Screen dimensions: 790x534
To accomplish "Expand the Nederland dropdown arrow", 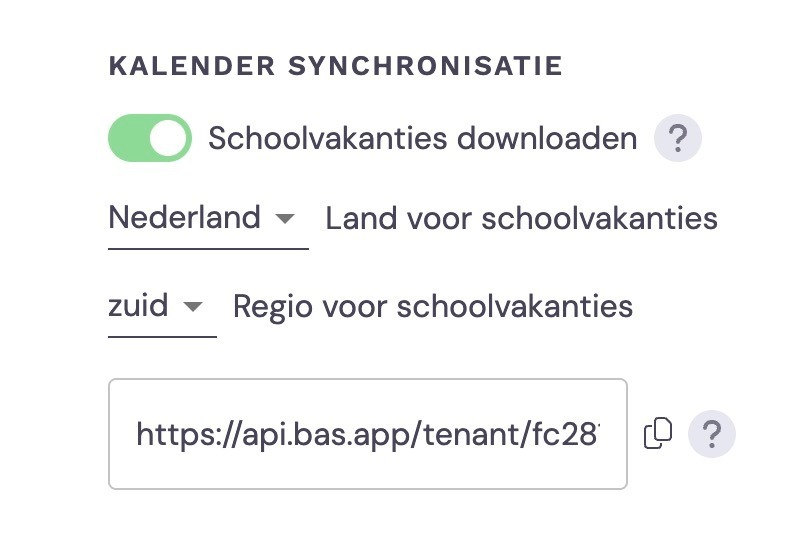I will [285, 219].
